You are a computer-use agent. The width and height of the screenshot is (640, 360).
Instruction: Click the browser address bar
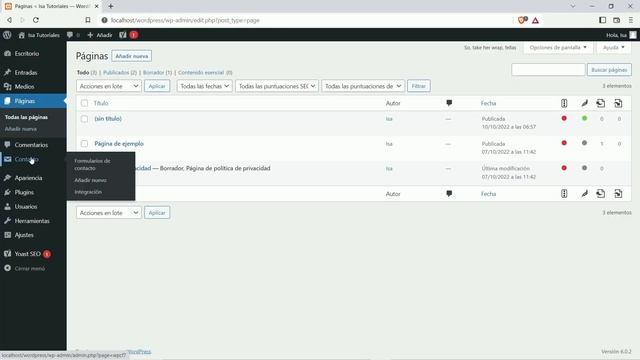click(x=306, y=20)
